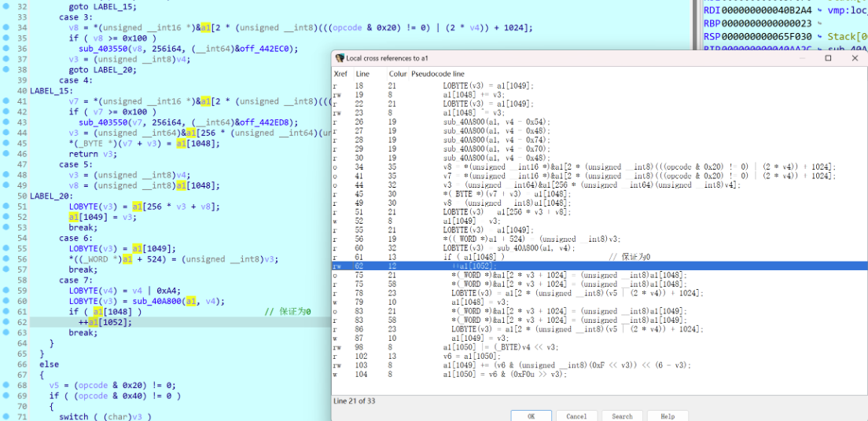Viewport: 868px width, 421px height.
Task: Click the greyed arrow next to RBP value
Action: 819,24
